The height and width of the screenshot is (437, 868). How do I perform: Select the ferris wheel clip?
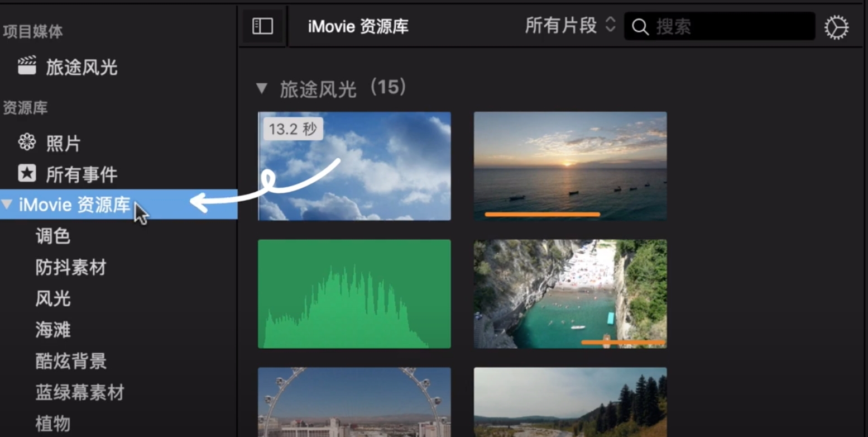pos(354,402)
